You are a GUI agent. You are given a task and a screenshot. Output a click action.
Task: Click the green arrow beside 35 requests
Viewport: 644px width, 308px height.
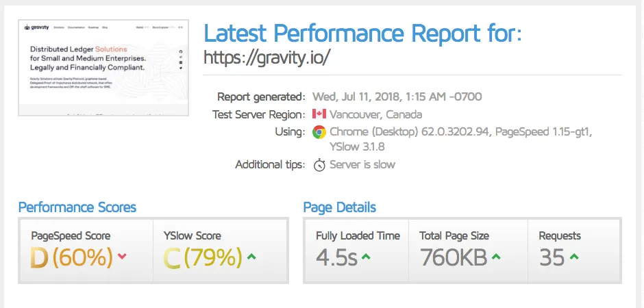point(574,257)
